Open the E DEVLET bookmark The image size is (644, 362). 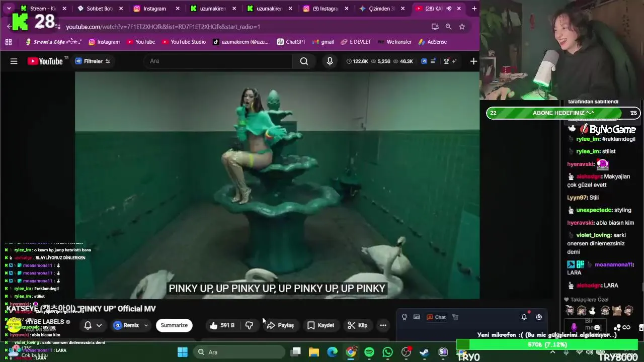[x=356, y=42]
